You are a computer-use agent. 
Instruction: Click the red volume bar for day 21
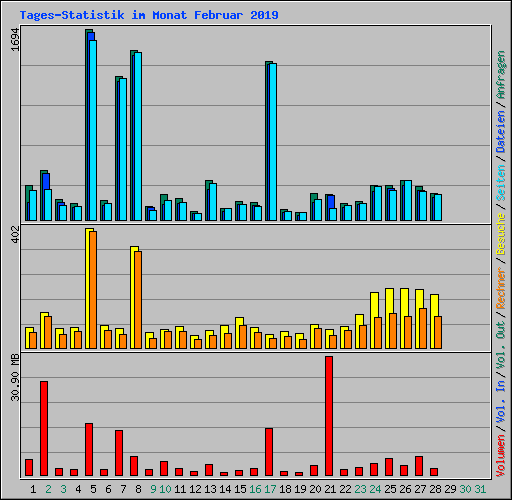329,416
